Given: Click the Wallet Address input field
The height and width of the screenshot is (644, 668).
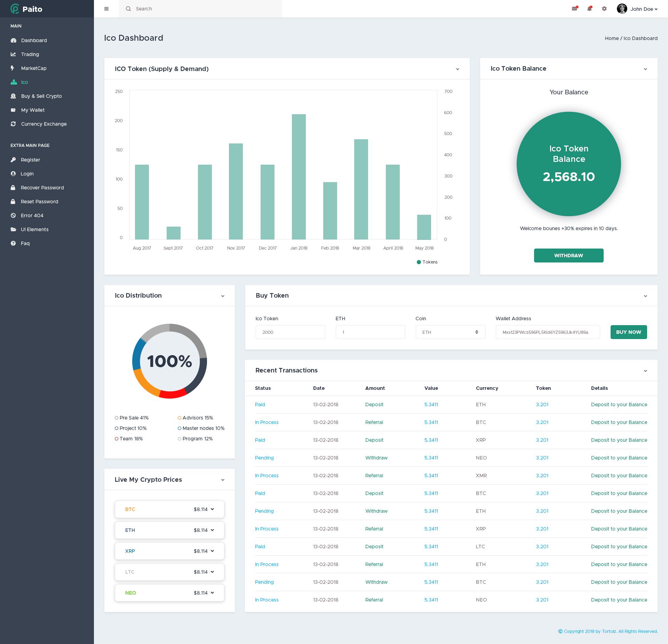Looking at the screenshot, I should click(548, 332).
